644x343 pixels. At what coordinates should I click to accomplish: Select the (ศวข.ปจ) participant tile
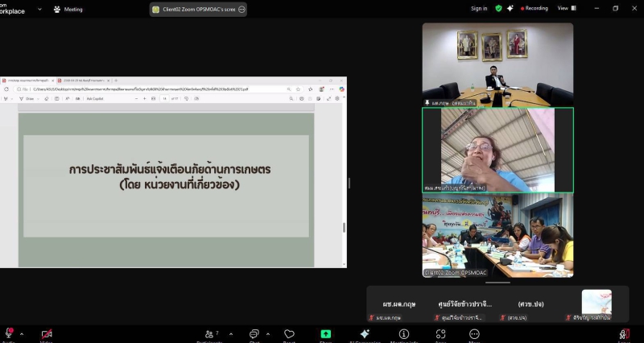pyautogui.click(x=530, y=306)
